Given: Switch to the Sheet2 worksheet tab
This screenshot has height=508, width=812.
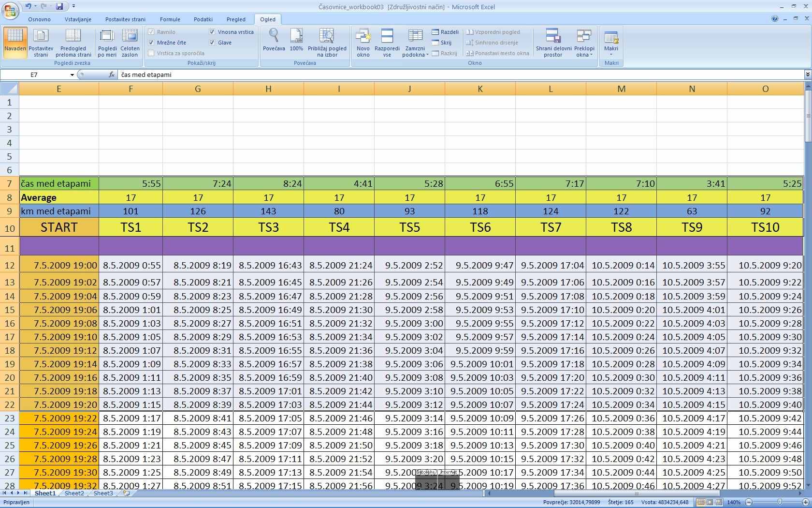Looking at the screenshot, I should 74,493.
